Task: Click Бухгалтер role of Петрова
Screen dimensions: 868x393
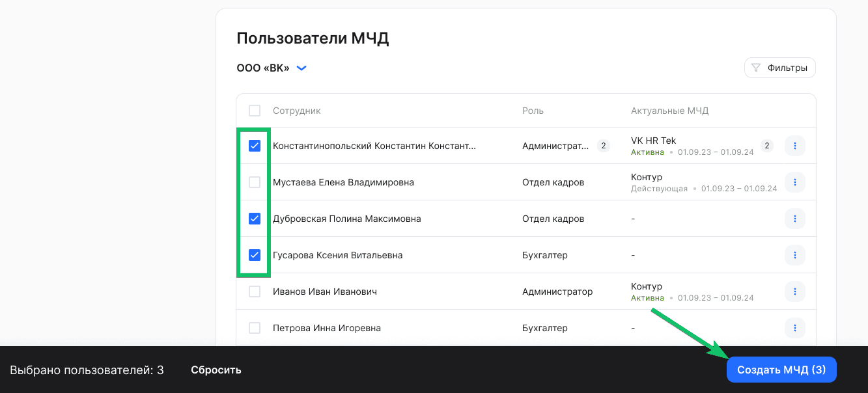Action: coord(545,328)
